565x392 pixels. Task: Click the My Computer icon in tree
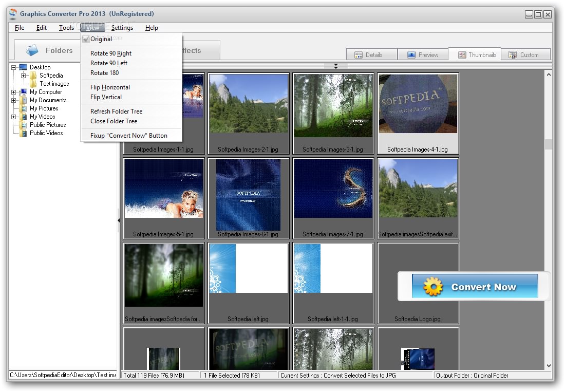click(24, 92)
